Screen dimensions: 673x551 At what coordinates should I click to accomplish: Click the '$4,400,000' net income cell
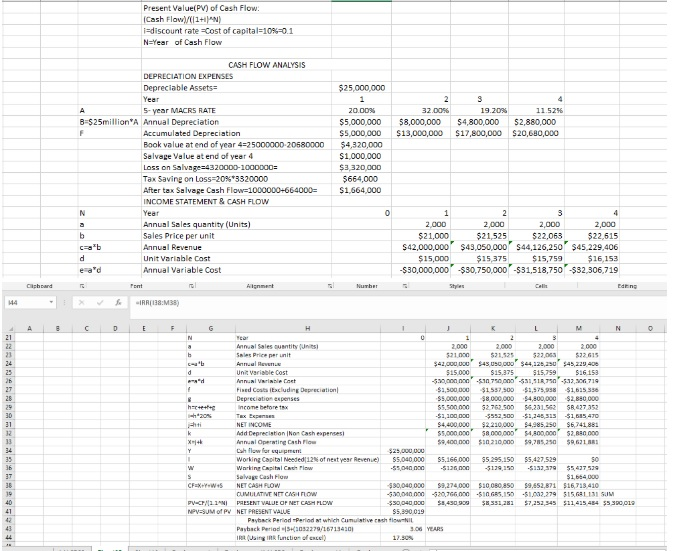click(454, 425)
